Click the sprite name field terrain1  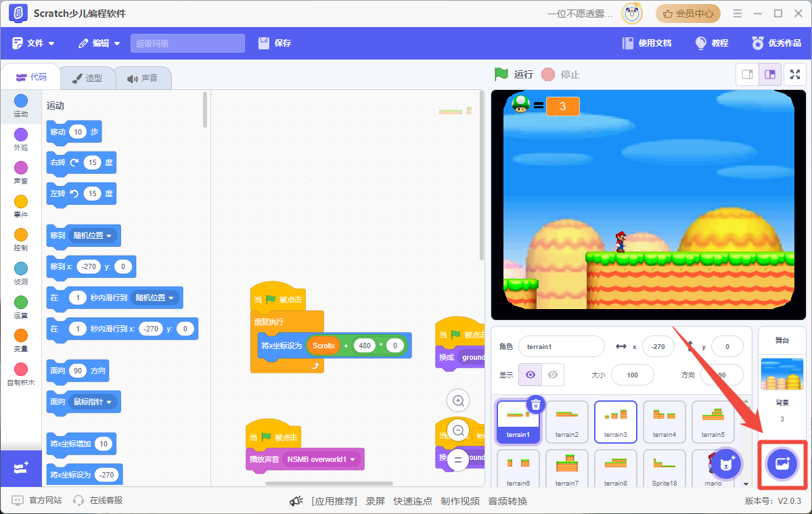(x=562, y=346)
